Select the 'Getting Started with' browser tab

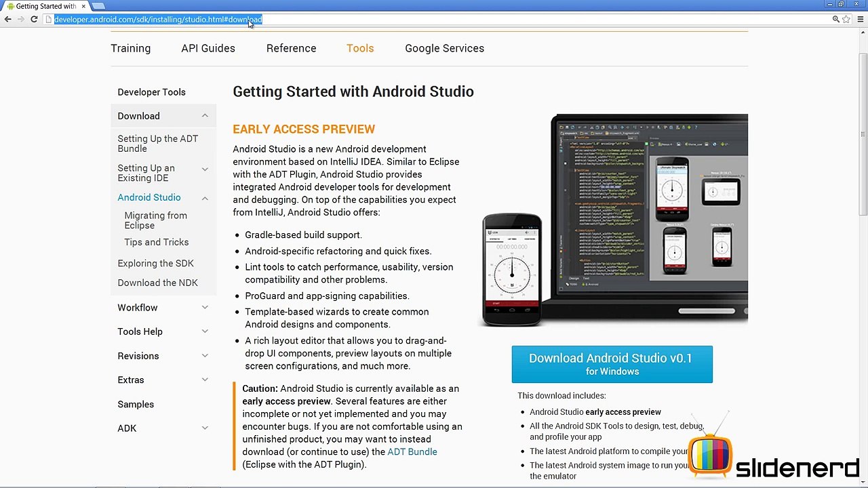pyautogui.click(x=46, y=6)
